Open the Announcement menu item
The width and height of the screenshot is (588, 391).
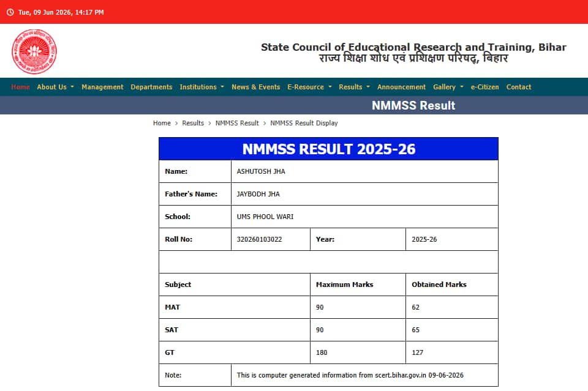[x=401, y=87]
